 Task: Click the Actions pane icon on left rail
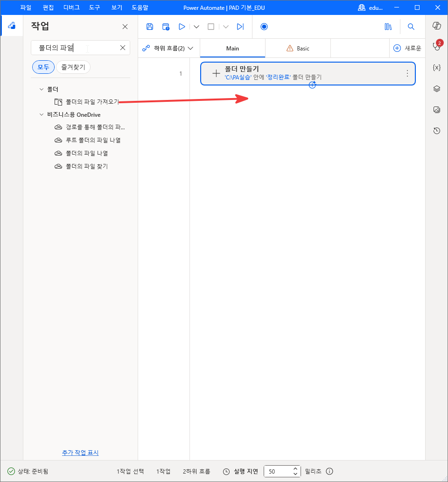click(12, 26)
